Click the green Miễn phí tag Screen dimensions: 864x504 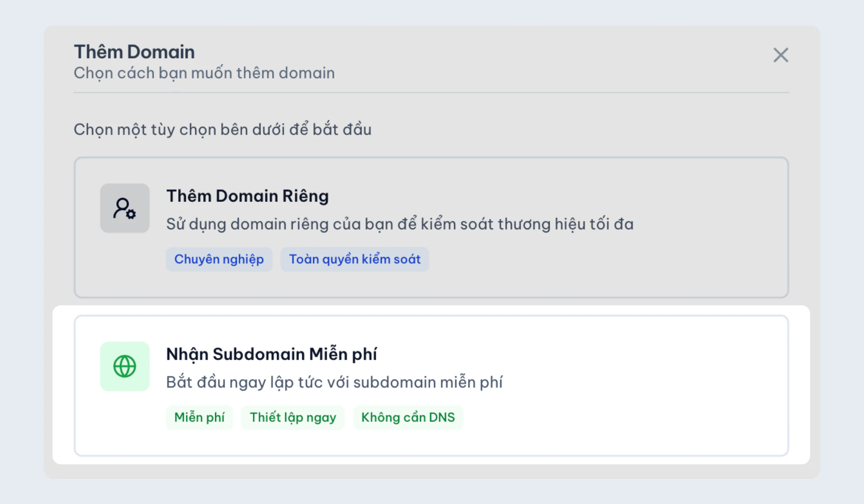(199, 418)
